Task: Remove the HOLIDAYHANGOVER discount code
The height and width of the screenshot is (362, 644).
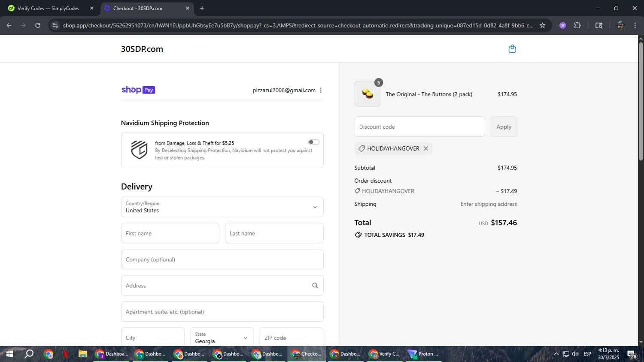Action: click(426, 148)
